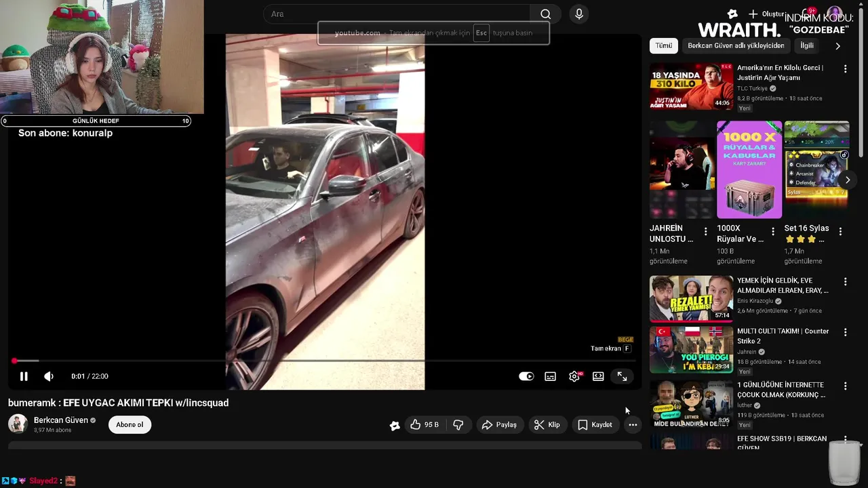
Task: Open Set 16 Sylas short thumbnail
Action: tap(816, 169)
